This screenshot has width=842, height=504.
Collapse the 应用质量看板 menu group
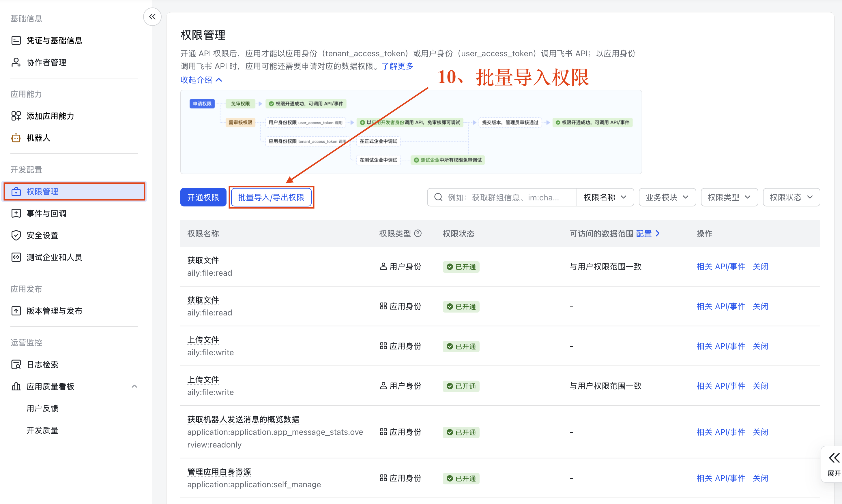tap(134, 386)
